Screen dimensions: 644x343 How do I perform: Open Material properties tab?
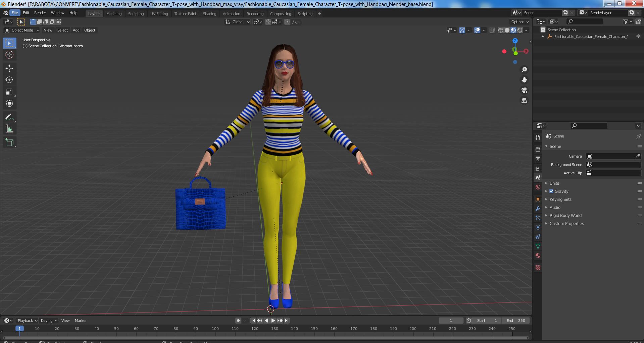click(538, 255)
